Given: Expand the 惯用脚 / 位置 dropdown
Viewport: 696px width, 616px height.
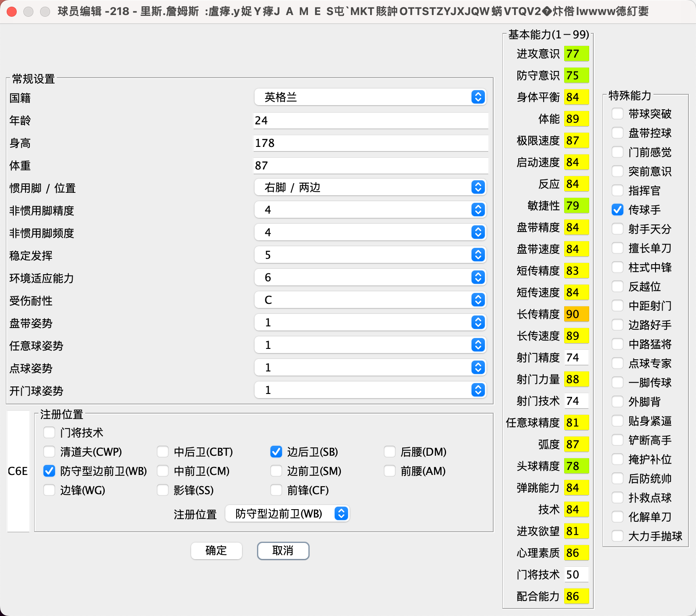Looking at the screenshot, I should (x=370, y=187).
